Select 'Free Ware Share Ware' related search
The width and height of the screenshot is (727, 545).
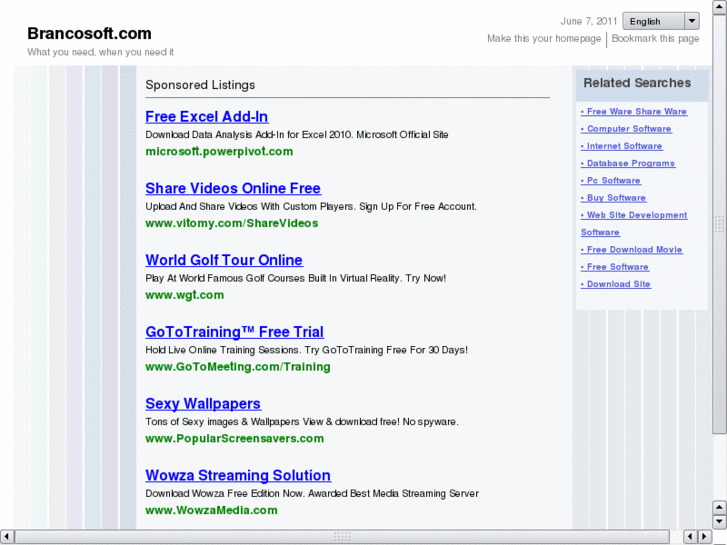point(634,111)
